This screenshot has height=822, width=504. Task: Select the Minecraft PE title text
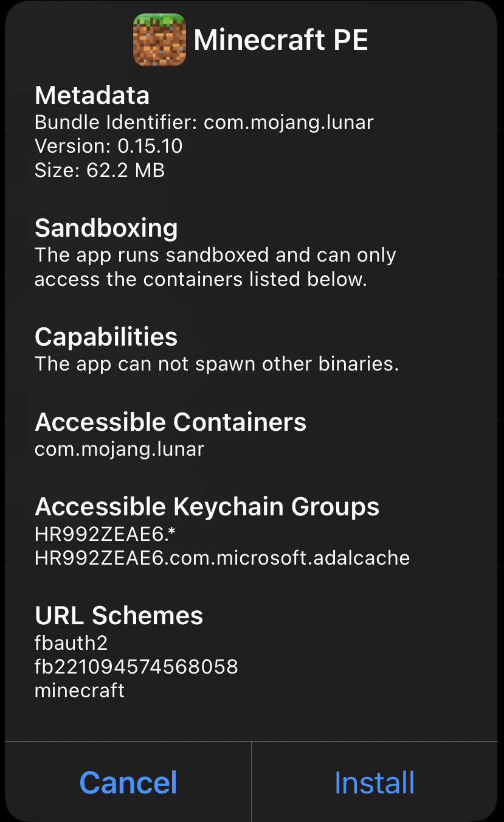pos(281,41)
